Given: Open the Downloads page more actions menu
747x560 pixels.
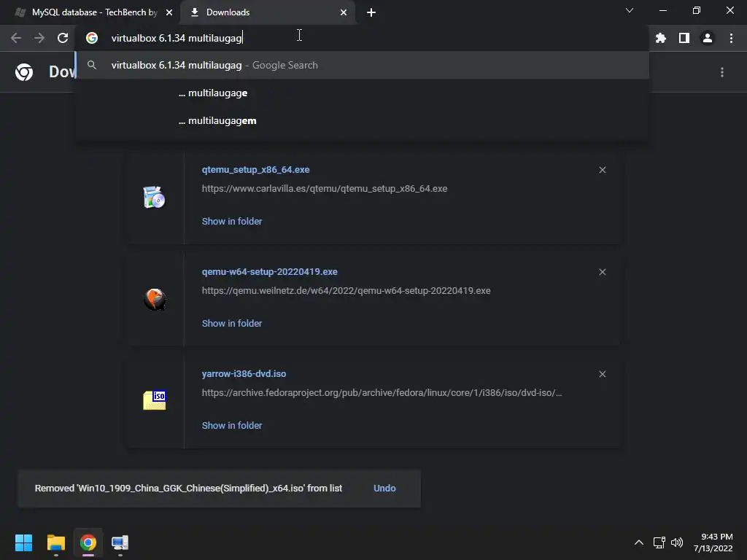Looking at the screenshot, I should coord(722,72).
